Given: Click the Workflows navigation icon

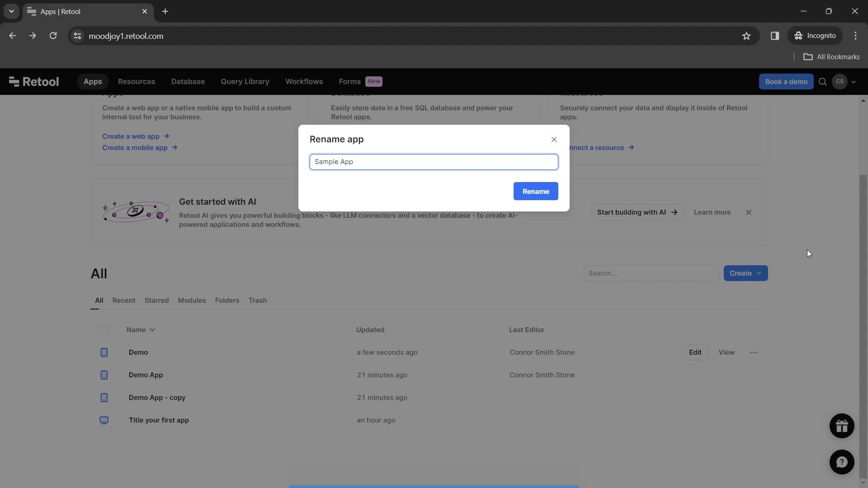Looking at the screenshot, I should pyautogui.click(x=303, y=81).
